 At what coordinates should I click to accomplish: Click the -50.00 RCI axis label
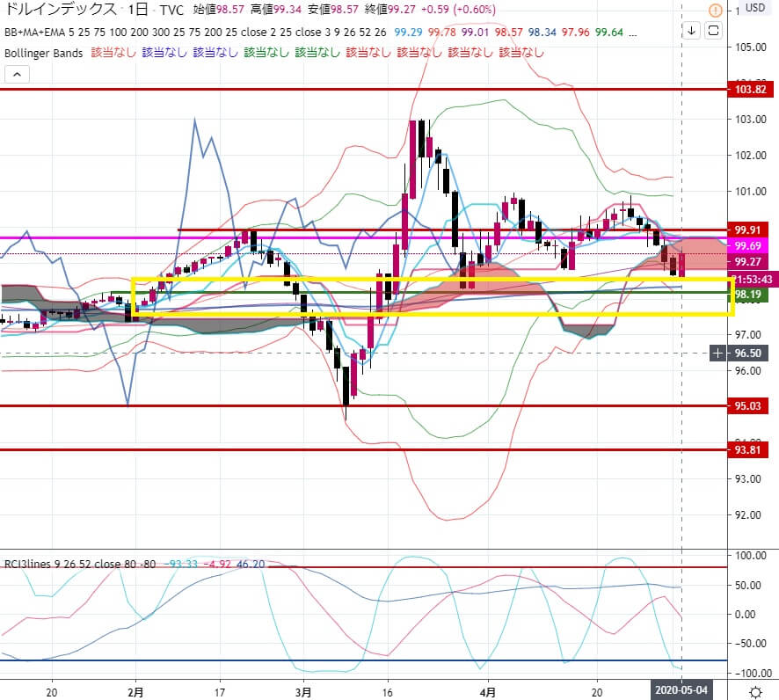click(751, 644)
